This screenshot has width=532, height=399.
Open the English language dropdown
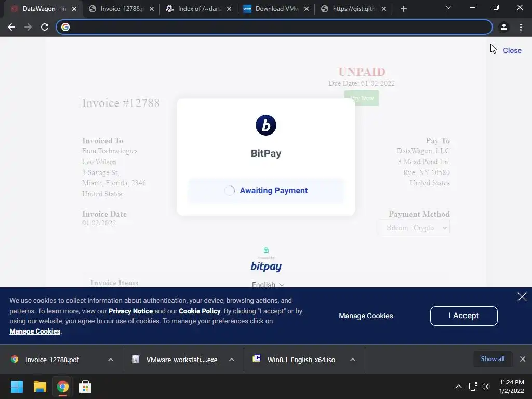click(268, 285)
